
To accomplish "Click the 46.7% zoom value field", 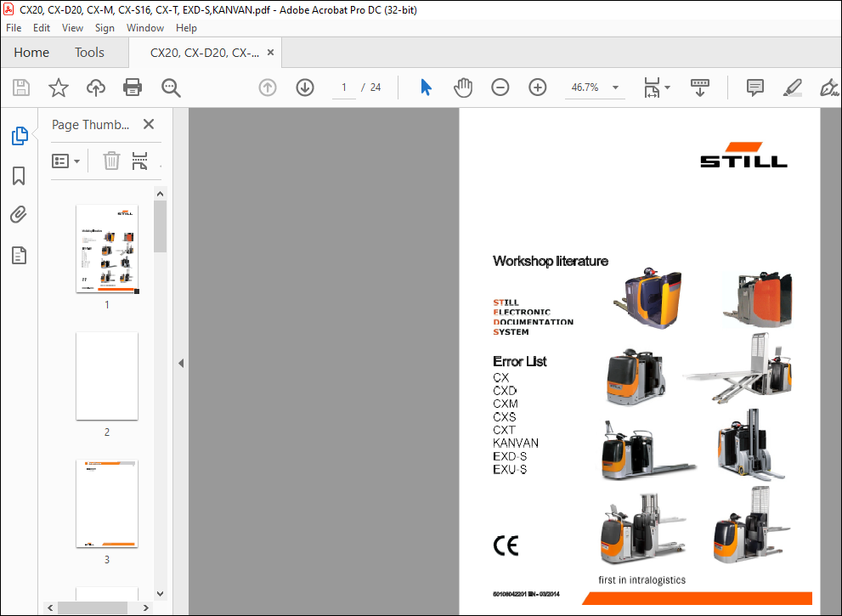I will click(x=585, y=87).
